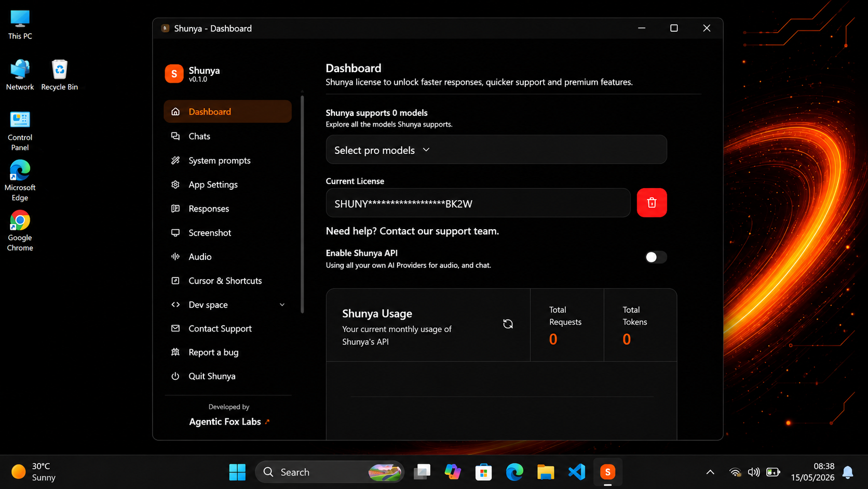Click "Need help? Contact our support team." text
868x489 pixels.
point(412,231)
